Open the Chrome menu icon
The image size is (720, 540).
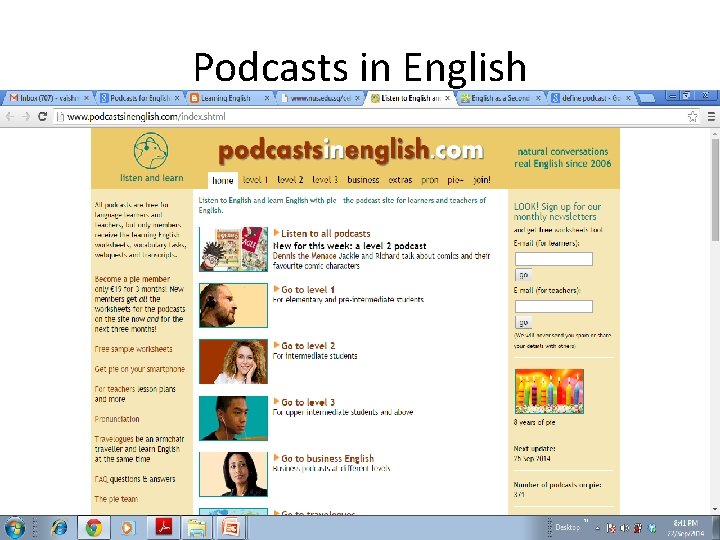pos(711,117)
